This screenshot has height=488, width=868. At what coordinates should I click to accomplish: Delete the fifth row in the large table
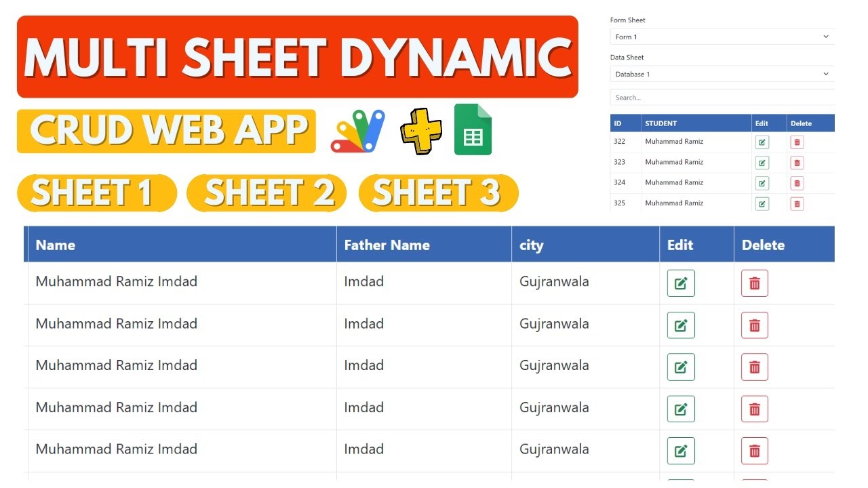click(755, 451)
